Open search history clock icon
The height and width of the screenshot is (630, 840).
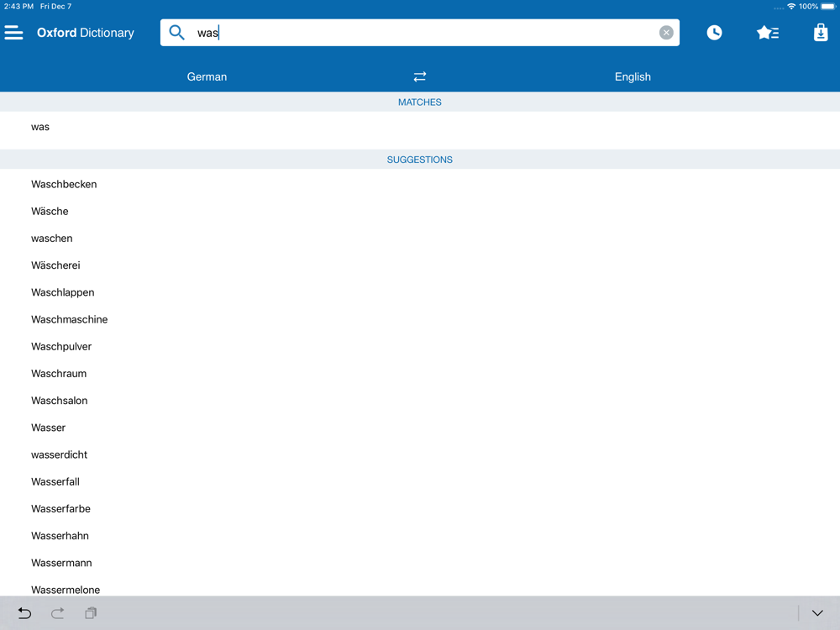[x=714, y=33]
